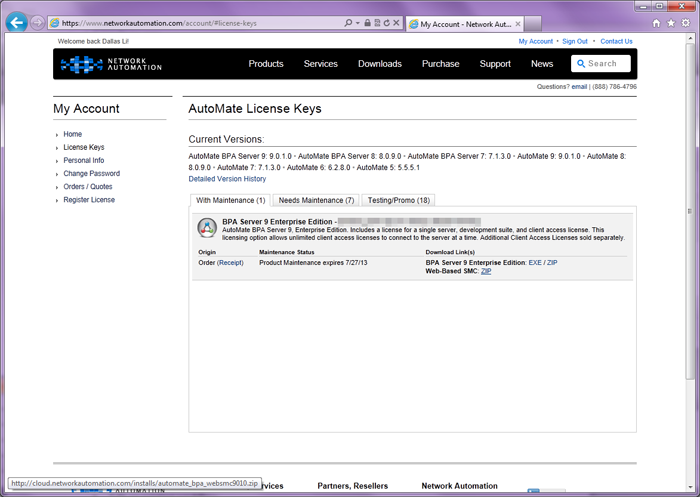Click the Internet Explorer page icon in address bar
Screen dimensions: 700x497
54,23
